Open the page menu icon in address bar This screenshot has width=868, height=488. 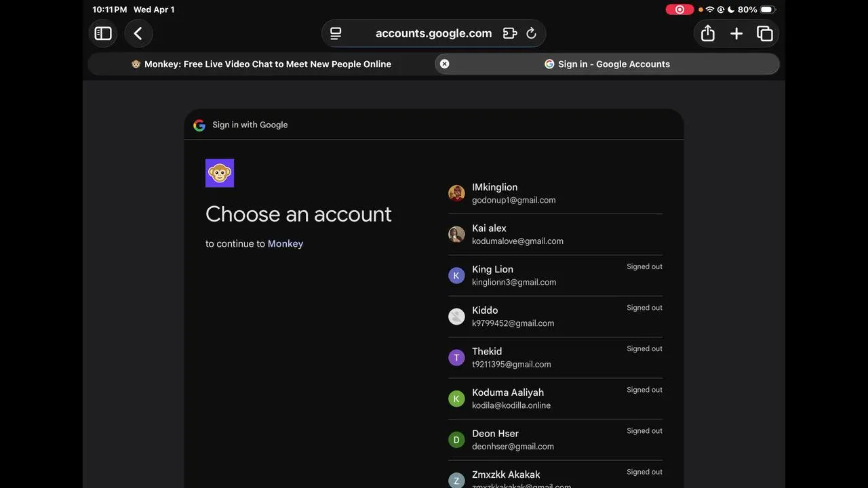tap(336, 33)
